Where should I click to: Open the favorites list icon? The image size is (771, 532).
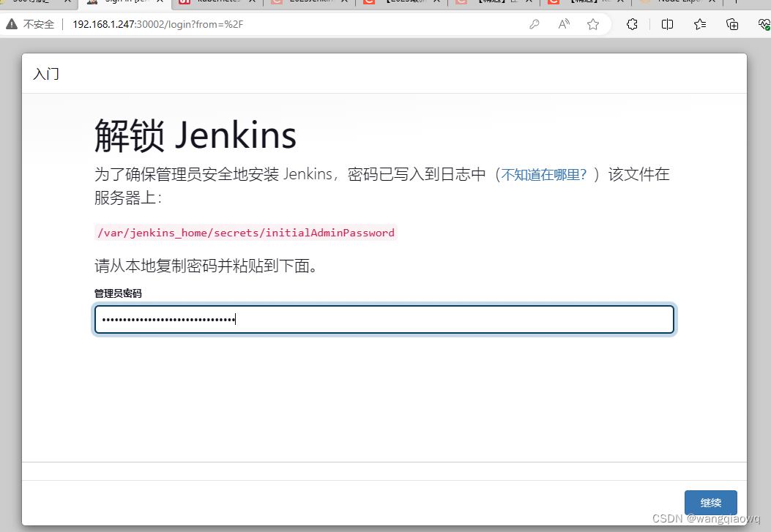(700, 24)
